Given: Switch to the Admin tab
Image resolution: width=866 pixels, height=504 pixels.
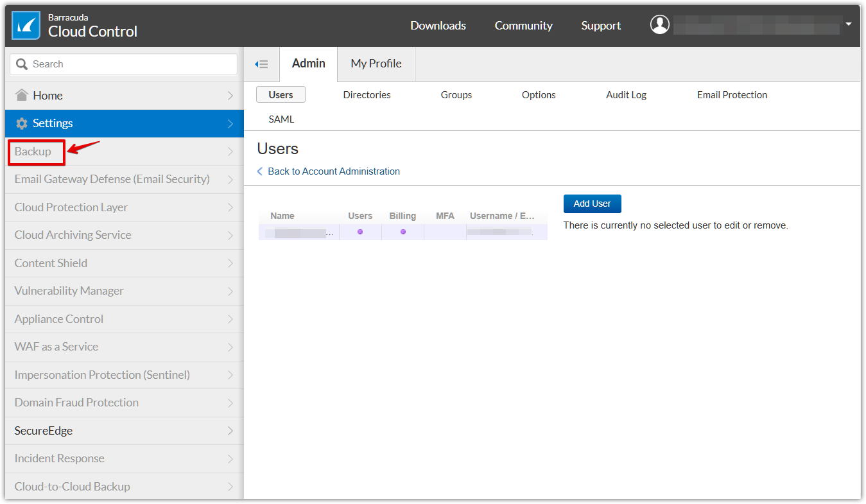Looking at the screenshot, I should tap(309, 64).
